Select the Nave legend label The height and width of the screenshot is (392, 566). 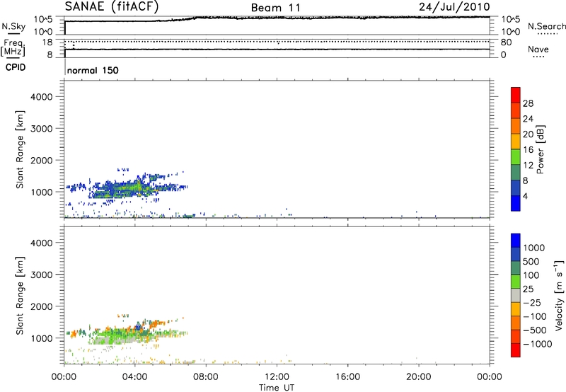[x=540, y=50]
